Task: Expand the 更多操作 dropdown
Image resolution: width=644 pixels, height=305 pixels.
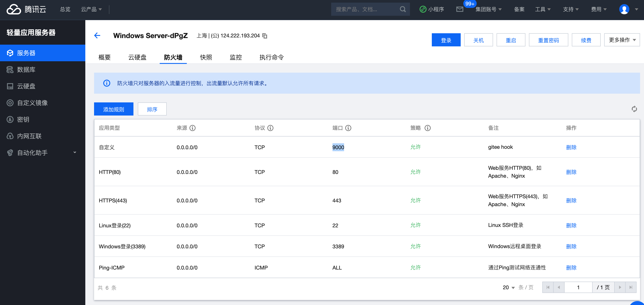Action: click(622, 40)
